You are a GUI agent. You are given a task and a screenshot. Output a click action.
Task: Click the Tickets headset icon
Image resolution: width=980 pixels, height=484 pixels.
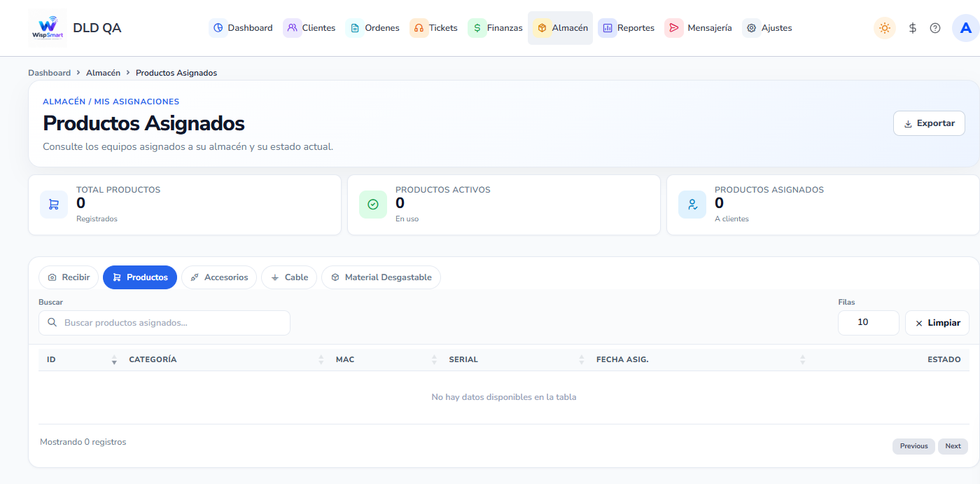[x=419, y=28]
